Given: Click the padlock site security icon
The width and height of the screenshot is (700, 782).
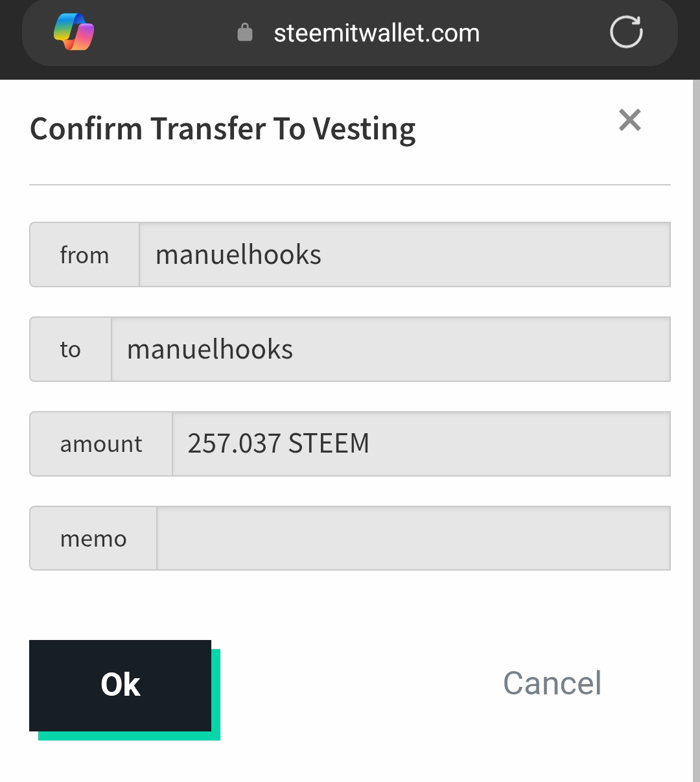Looking at the screenshot, I should [x=245, y=32].
